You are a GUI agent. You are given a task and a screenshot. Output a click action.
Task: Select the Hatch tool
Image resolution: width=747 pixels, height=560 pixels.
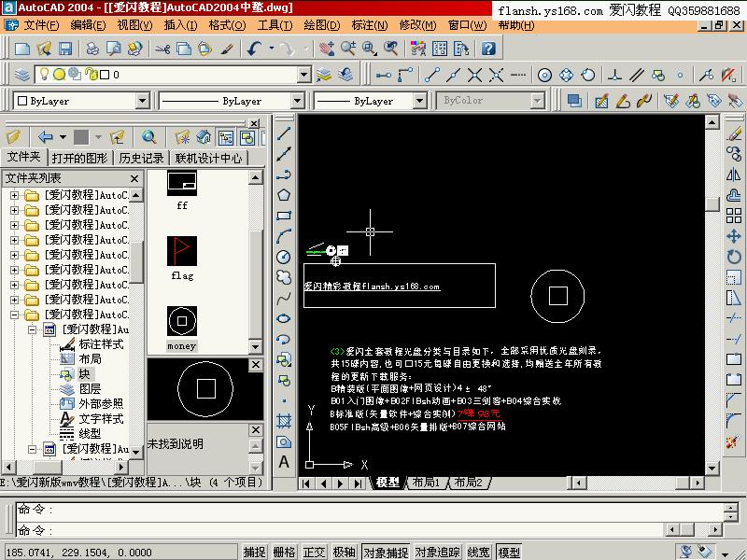pyautogui.click(x=284, y=421)
